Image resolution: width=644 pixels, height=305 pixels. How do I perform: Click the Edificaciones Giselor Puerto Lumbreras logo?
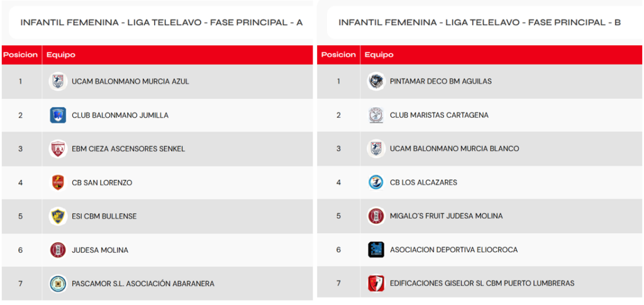coord(376,283)
